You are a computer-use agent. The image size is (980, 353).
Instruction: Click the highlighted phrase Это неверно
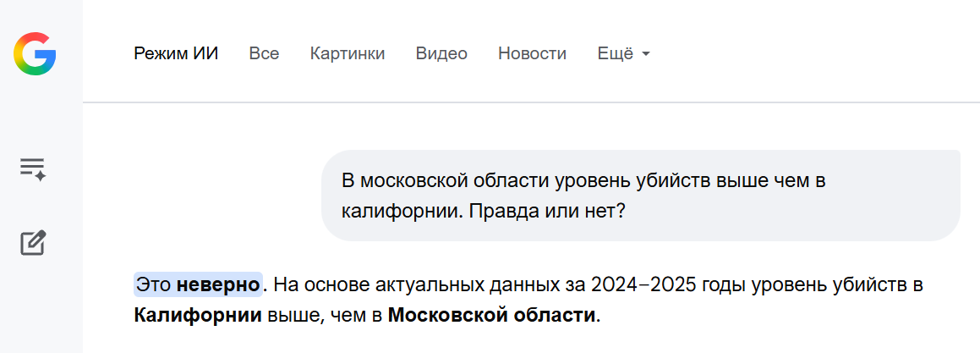coord(198,285)
